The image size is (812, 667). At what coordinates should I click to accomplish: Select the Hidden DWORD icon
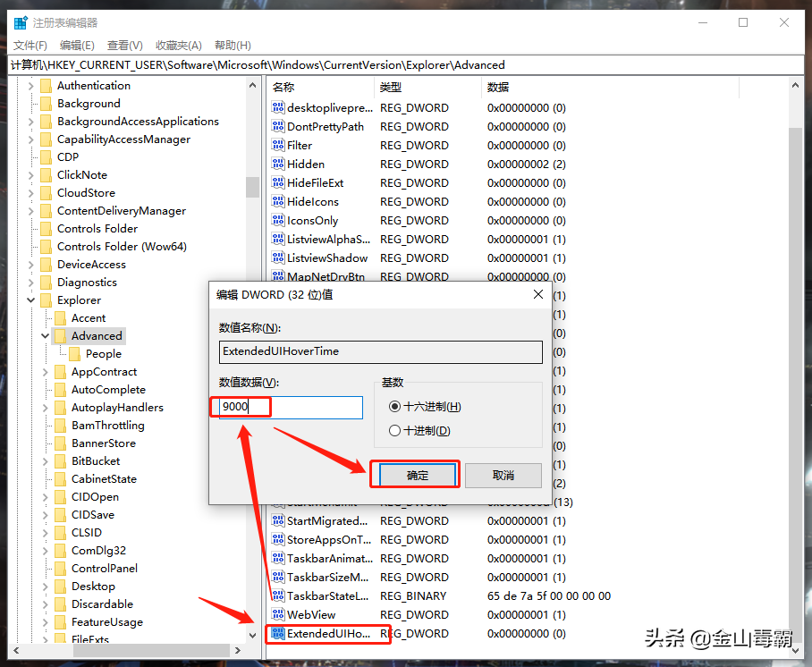pyautogui.click(x=278, y=165)
